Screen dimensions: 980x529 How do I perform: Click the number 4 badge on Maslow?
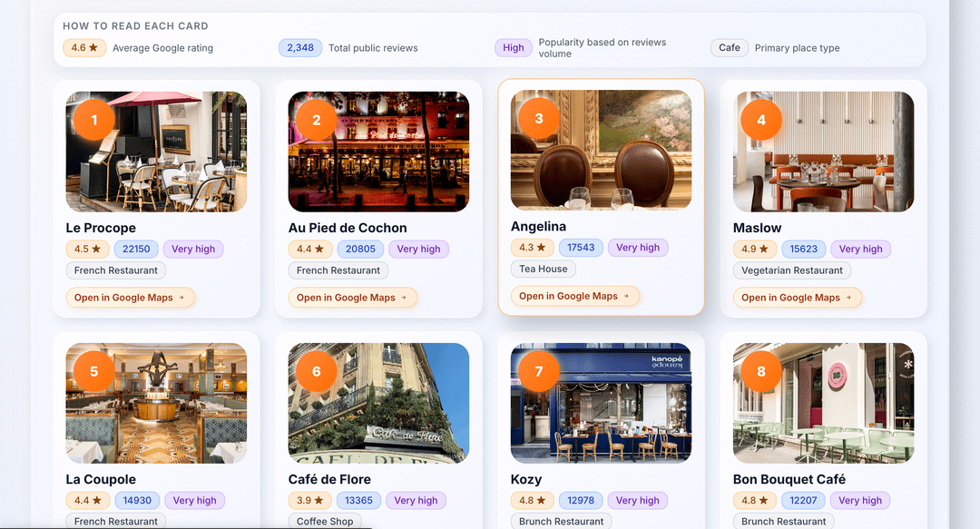[x=761, y=120]
